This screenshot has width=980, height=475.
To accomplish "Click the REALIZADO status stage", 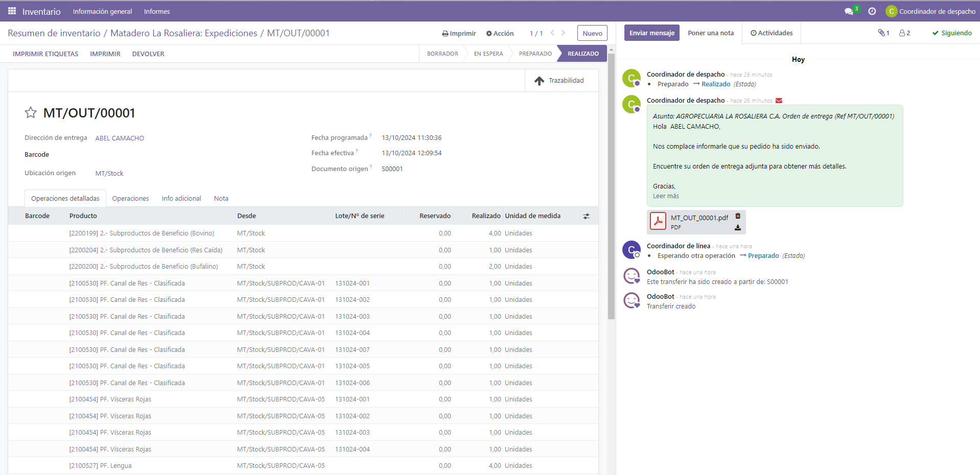I will 583,54.
